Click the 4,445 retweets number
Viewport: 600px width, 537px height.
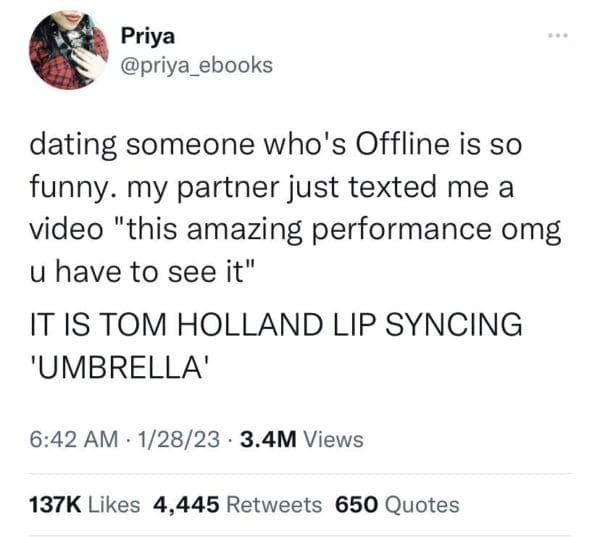click(186, 505)
